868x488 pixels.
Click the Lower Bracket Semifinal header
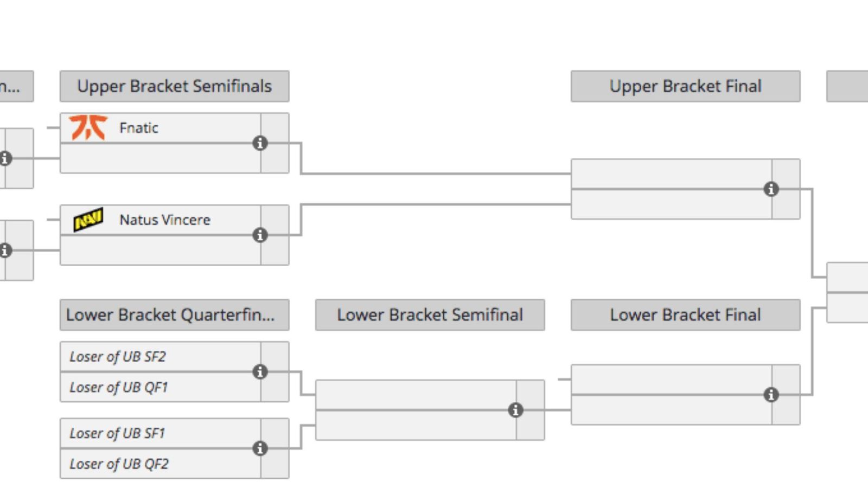coord(430,315)
